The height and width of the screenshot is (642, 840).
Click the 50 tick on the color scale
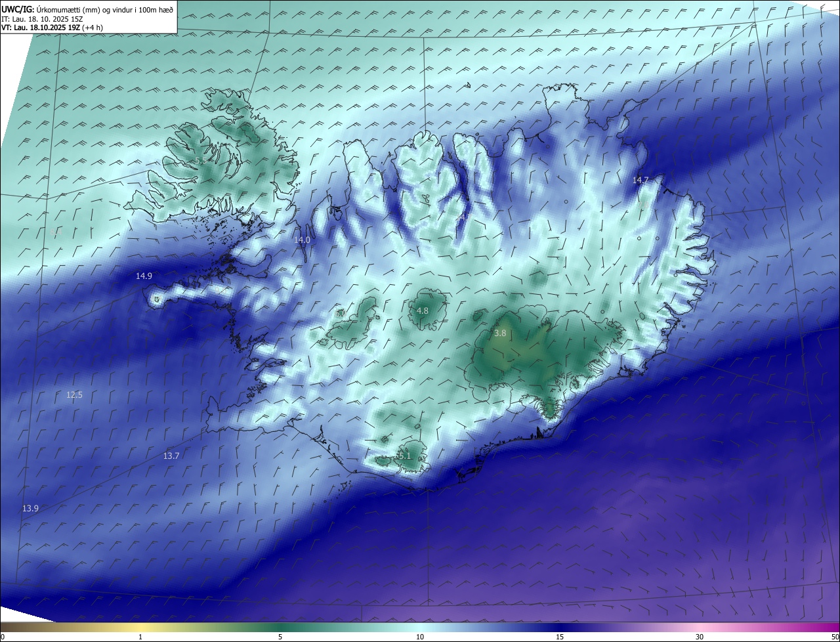click(835, 637)
